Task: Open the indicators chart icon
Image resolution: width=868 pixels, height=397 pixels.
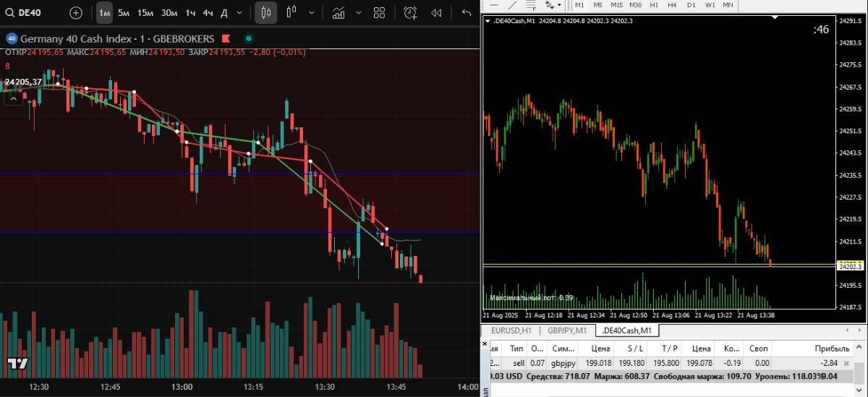Action: click(x=339, y=12)
